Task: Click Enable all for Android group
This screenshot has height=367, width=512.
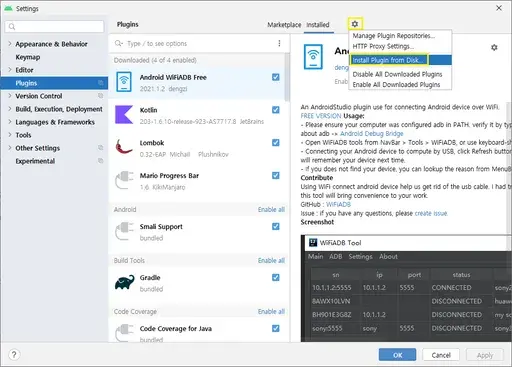Action: 271,209
